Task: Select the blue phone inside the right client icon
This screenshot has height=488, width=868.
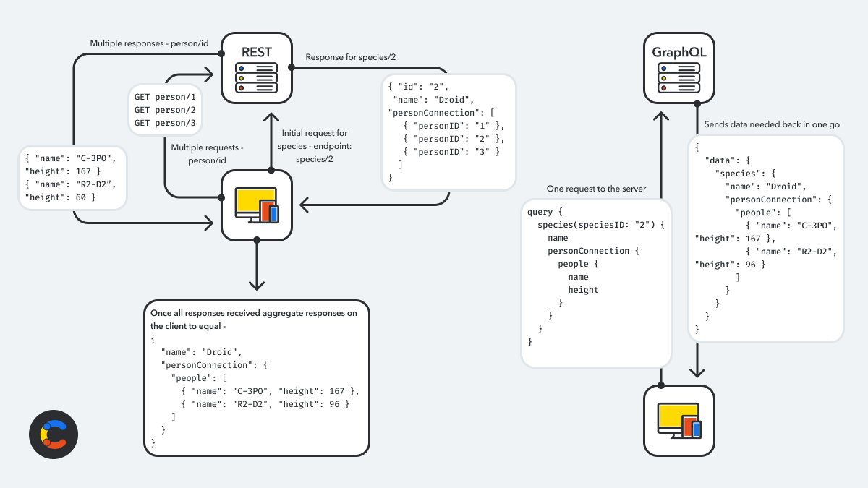Action: (696, 429)
